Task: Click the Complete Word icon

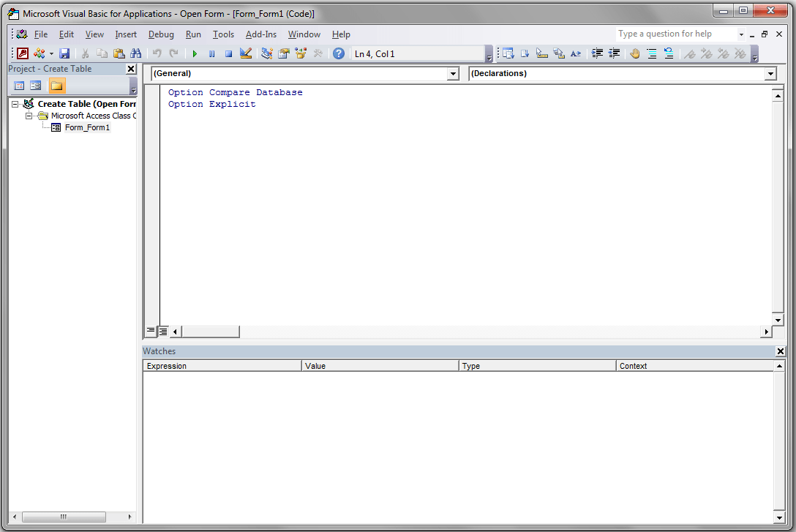Action: pyautogui.click(x=576, y=53)
